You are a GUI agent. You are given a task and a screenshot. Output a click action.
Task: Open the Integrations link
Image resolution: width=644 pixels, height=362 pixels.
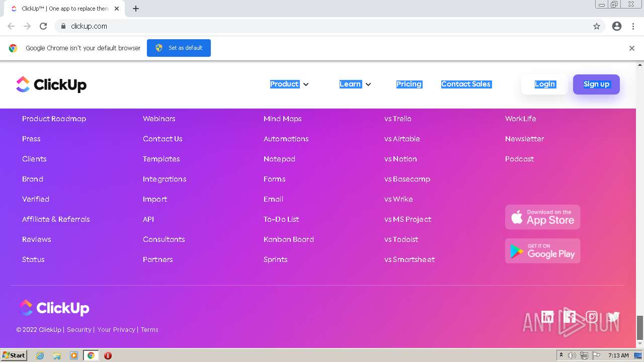point(165,179)
